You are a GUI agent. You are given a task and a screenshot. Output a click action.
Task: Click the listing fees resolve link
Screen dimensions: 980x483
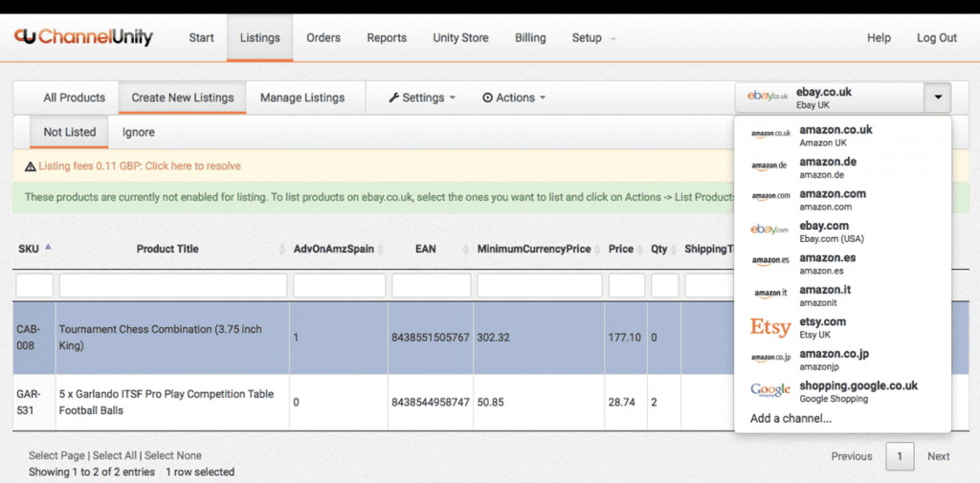pos(140,166)
